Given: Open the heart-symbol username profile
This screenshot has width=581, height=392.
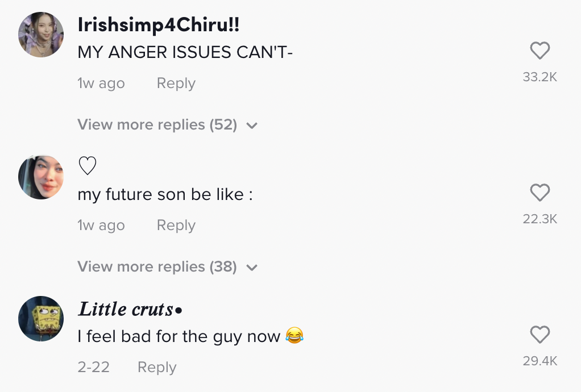Looking at the screenshot, I should click(x=87, y=166).
